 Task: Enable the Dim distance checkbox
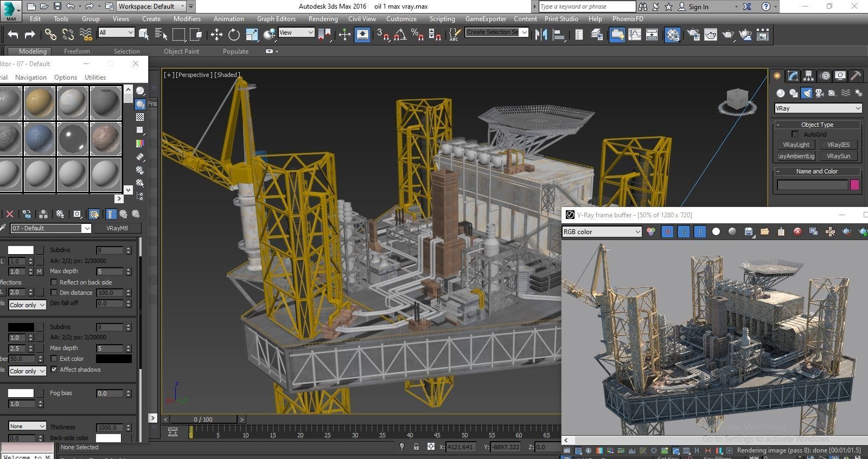pos(54,293)
